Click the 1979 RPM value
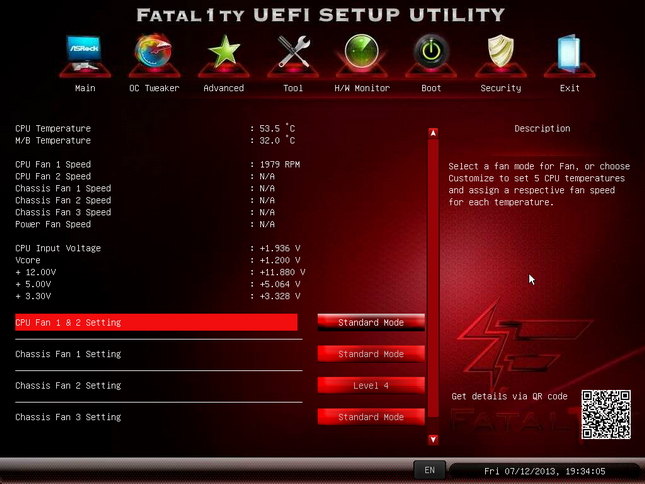This screenshot has width=645, height=484. (x=280, y=164)
